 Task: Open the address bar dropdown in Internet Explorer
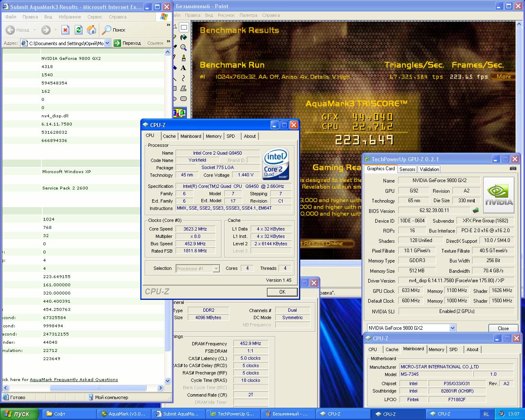107,43
